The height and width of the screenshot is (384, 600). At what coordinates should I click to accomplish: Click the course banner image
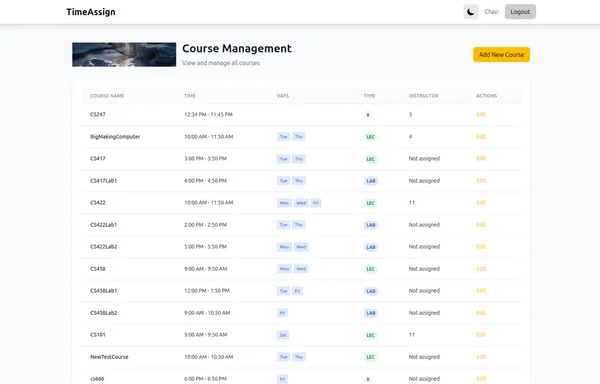(x=124, y=55)
